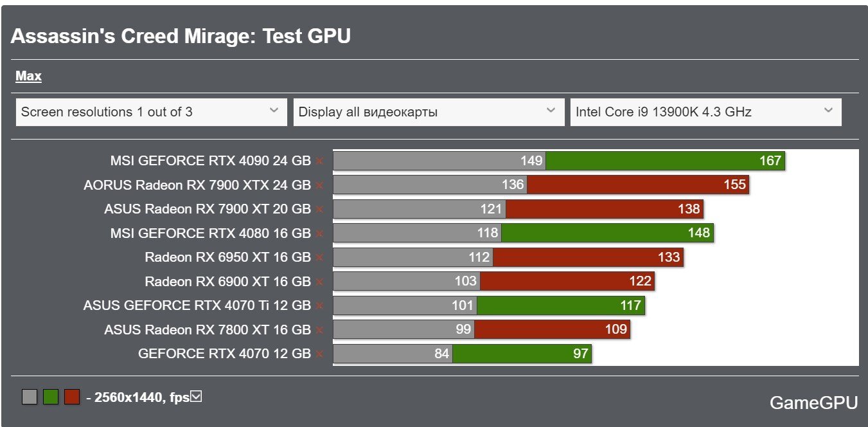Remove MSI GEFORCE RTX 4080 16 GB row
This screenshot has width=868, height=427.
pos(319,233)
